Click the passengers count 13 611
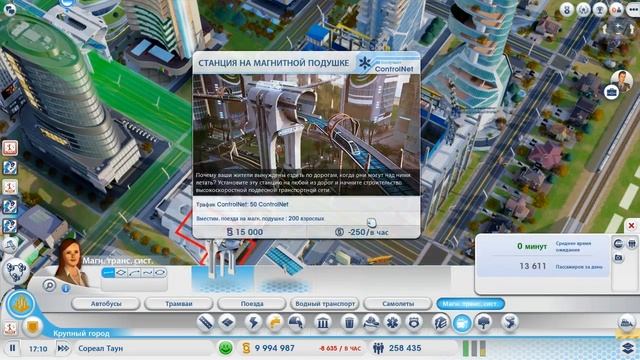The height and width of the screenshot is (360, 640). pos(533,266)
